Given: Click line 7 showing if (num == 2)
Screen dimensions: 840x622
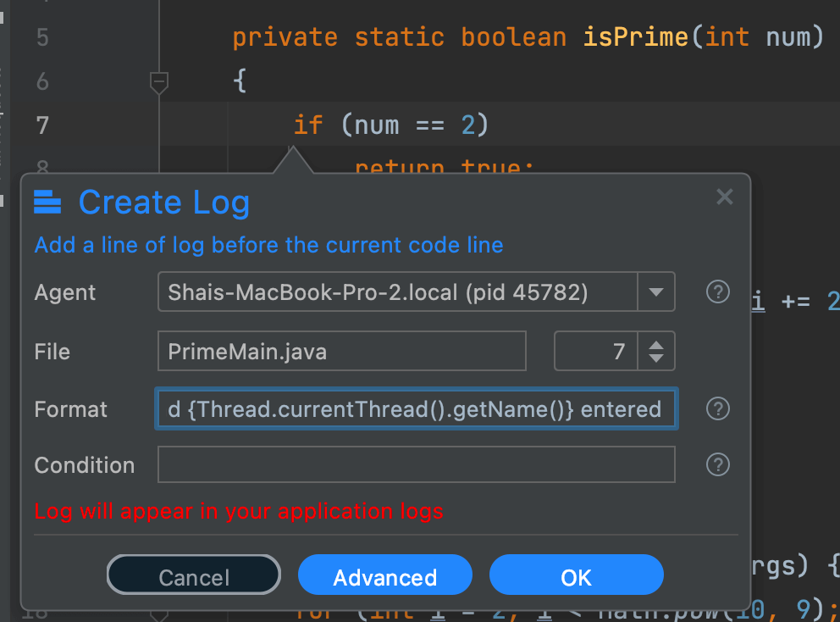Looking at the screenshot, I should tap(390, 125).
